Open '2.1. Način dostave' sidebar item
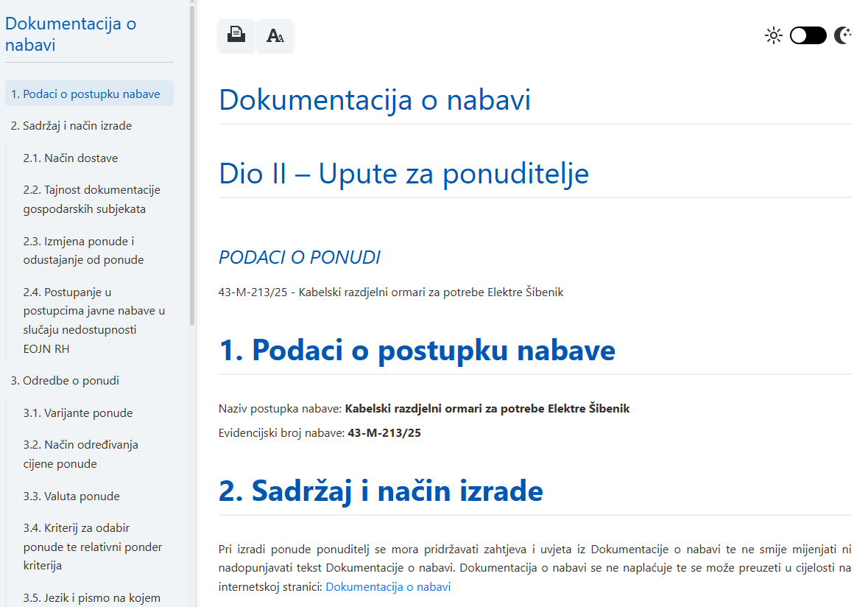The height and width of the screenshot is (607, 868). (x=71, y=158)
